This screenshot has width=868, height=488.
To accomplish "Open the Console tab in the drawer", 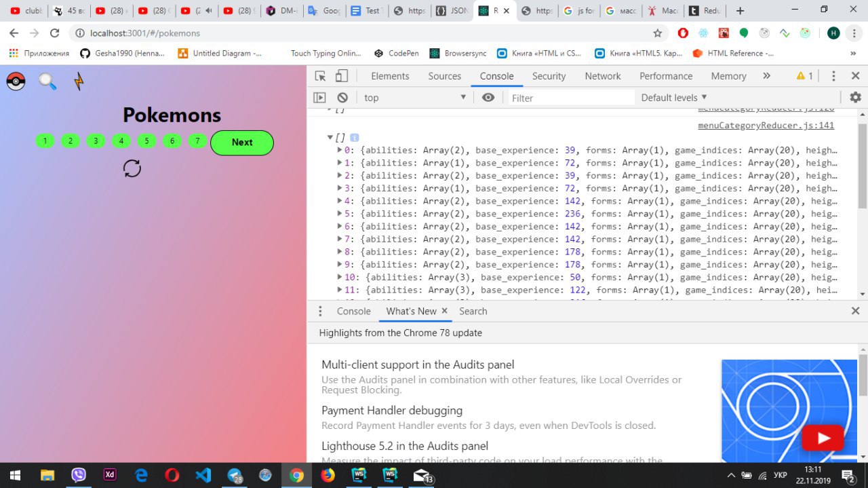I will (354, 311).
